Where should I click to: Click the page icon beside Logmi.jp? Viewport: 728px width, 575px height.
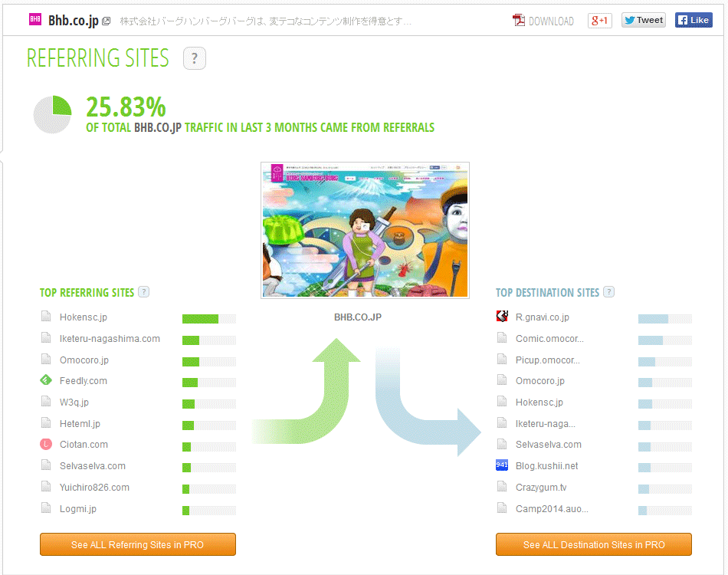46,508
